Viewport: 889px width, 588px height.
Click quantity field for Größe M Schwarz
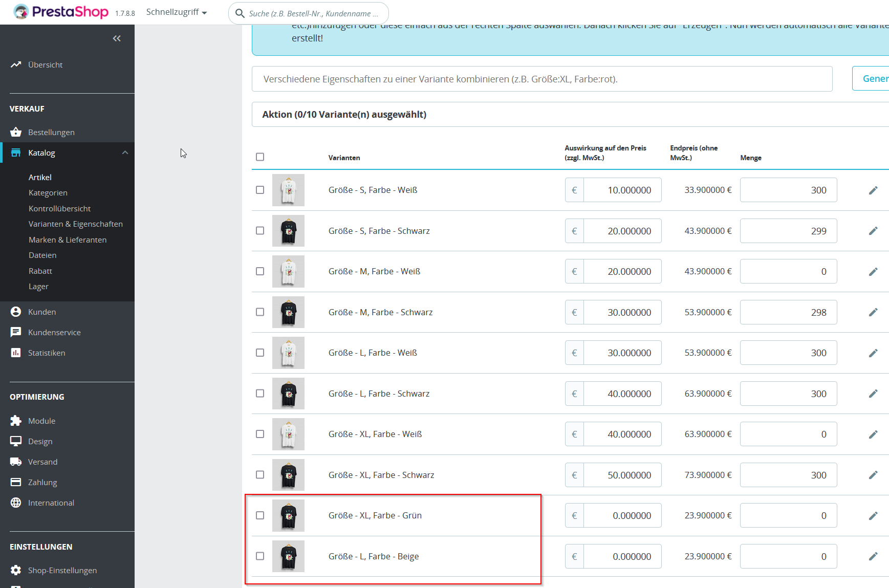[x=788, y=312]
